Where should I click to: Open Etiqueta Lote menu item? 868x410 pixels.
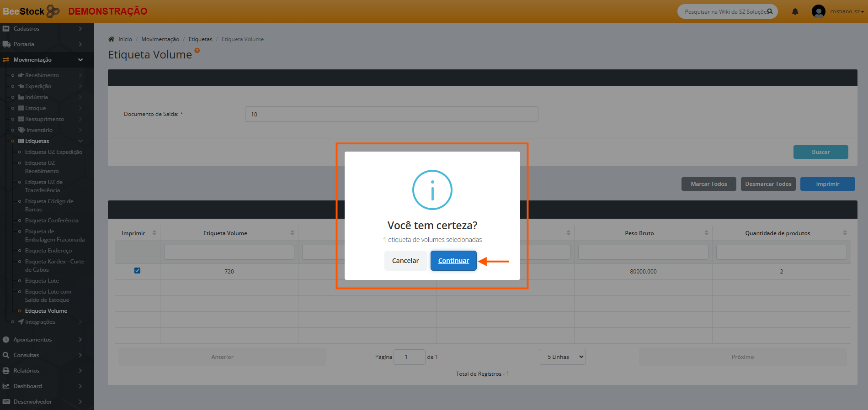(42, 281)
